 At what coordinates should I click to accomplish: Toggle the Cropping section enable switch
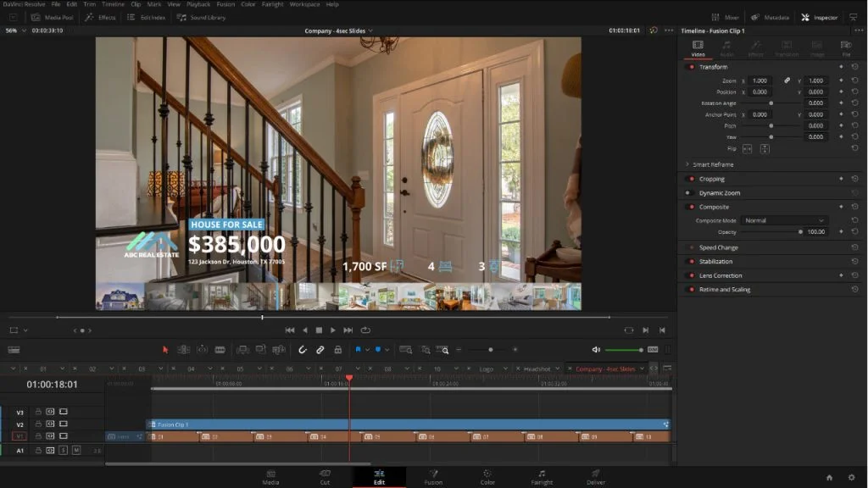pos(690,180)
